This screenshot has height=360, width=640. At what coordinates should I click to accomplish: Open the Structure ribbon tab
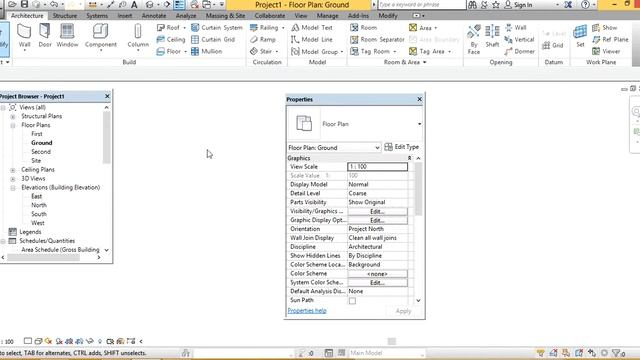[64, 16]
